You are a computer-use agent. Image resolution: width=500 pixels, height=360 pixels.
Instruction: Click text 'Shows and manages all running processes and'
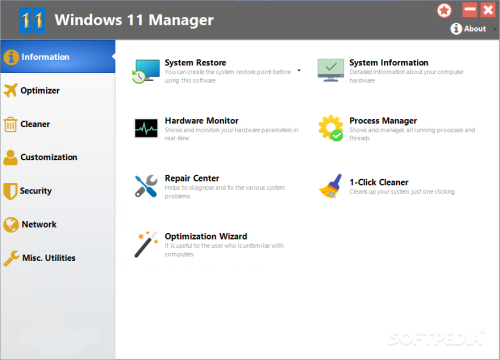pyautogui.click(x=412, y=130)
